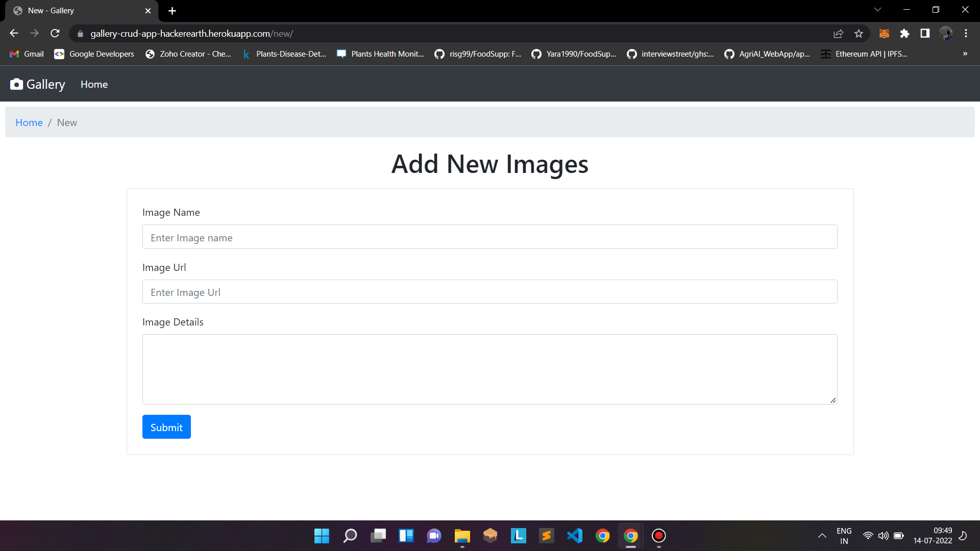Click the Home breadcrumb link
Screen dimensions: 980x551
[29, 122]
